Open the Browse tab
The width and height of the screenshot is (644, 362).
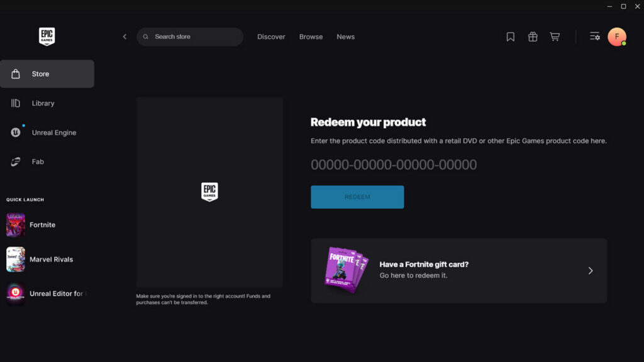(x=311, y=36)
